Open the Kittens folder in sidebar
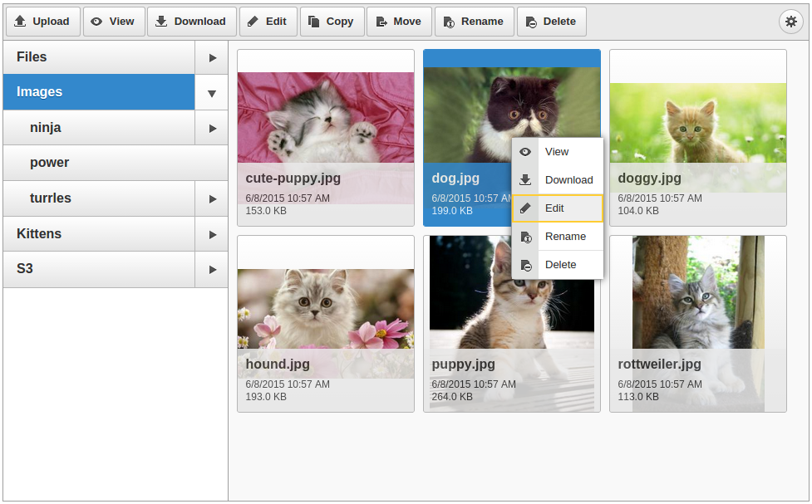This screenshot has width=812, height=504. [99, 234]
